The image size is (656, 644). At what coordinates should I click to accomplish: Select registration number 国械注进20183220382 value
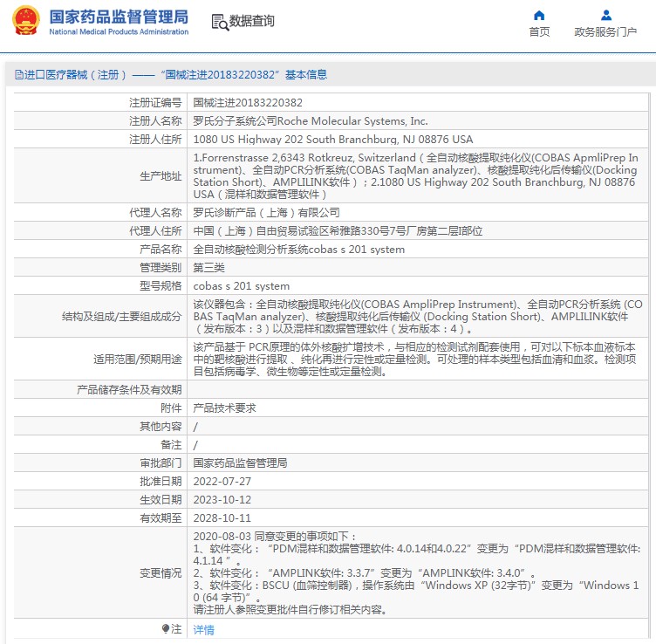tap(248, 102)
